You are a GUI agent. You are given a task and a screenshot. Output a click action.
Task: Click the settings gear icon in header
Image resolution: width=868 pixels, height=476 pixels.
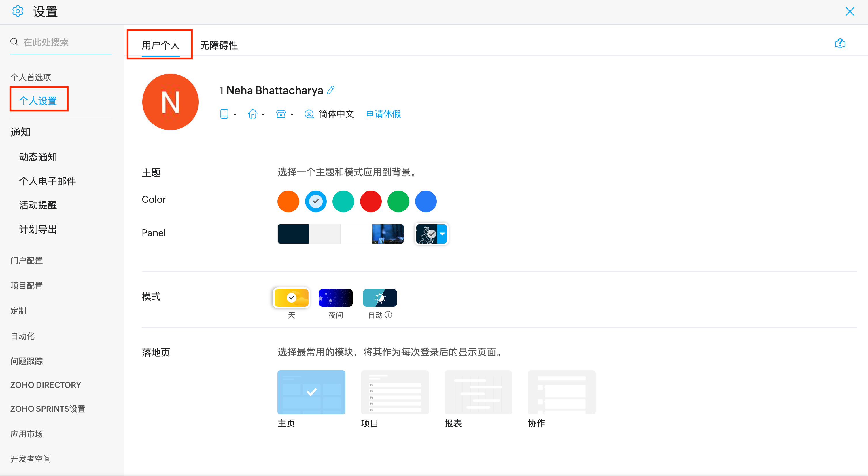pos(18,12)
